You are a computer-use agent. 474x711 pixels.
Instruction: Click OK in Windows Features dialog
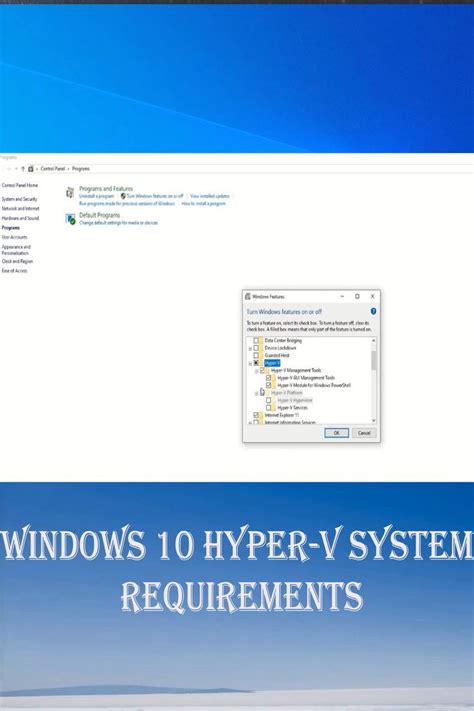click(x=337, y=433)
